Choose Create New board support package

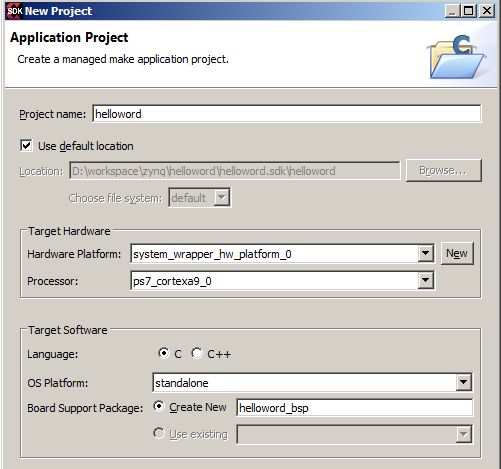159,407
